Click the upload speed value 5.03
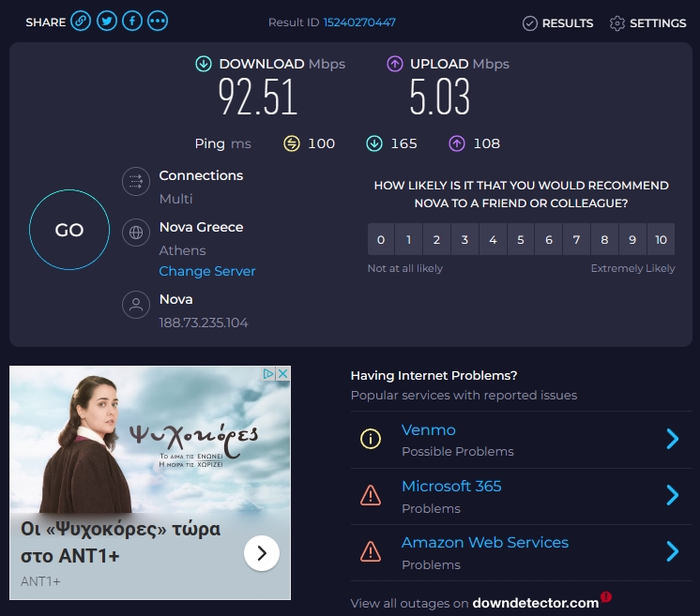This screenshot has height=616, width=700. point(440,97)
